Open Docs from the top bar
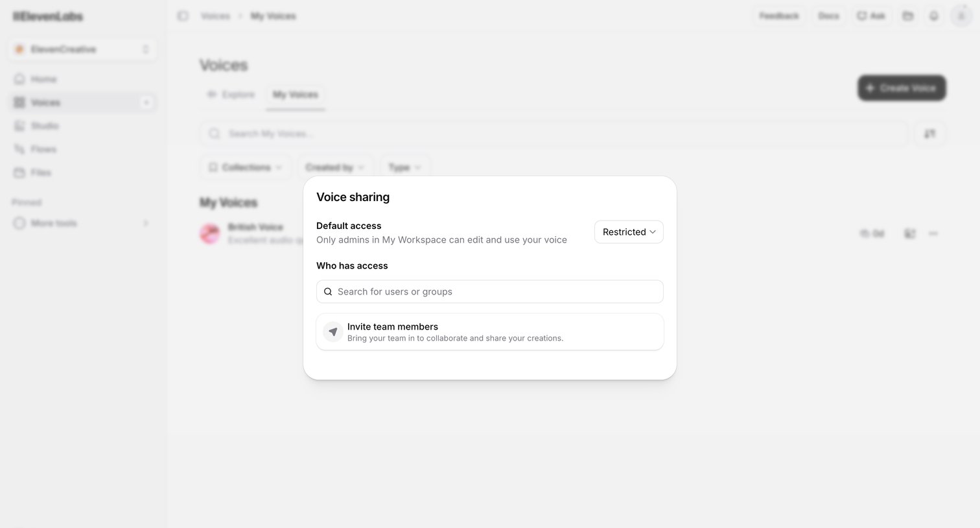The width and height of the screenshot is (980, 528). tap(828, 16)
